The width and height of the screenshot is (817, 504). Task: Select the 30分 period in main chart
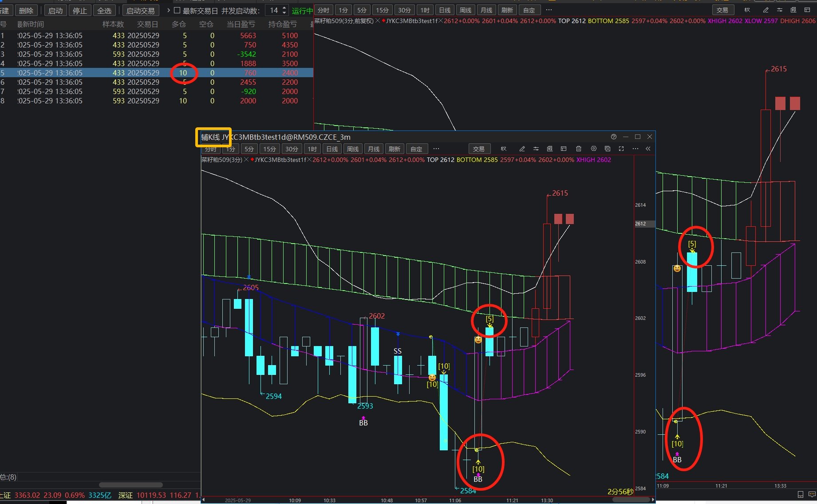[x=404, y=10]
